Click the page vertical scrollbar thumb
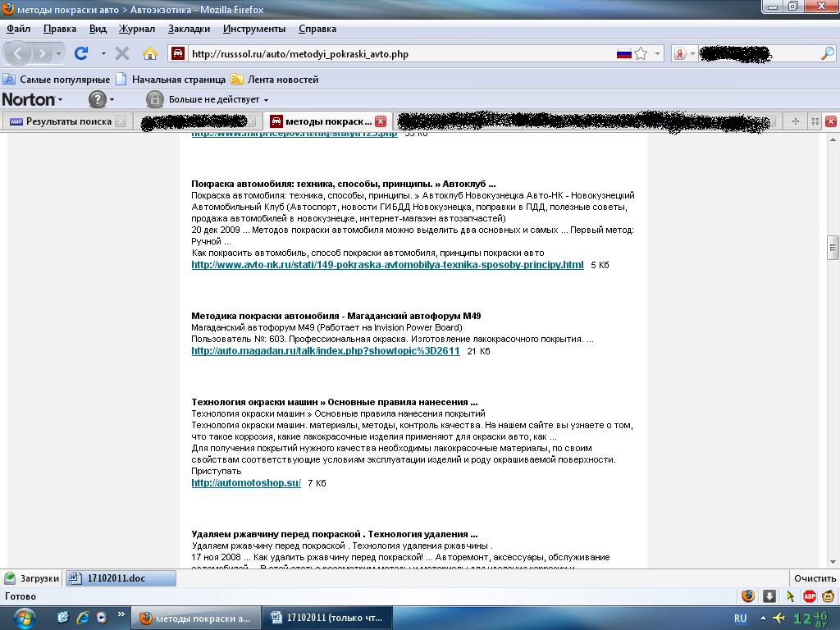Viewport: 840px width, 630px height. click(833, 247)
